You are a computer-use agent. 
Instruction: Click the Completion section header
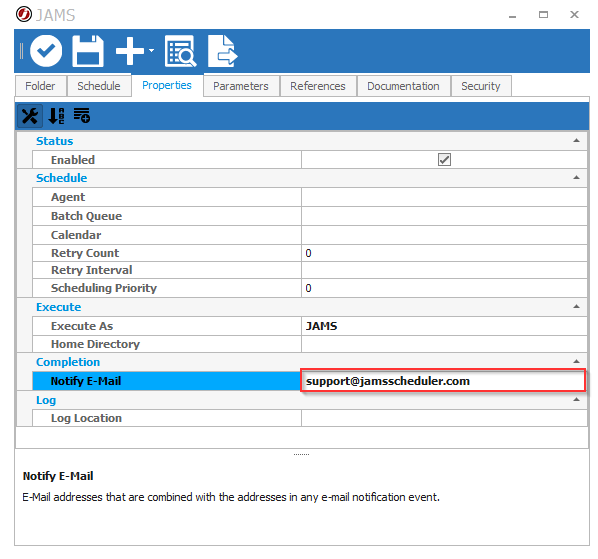(68, 362)
